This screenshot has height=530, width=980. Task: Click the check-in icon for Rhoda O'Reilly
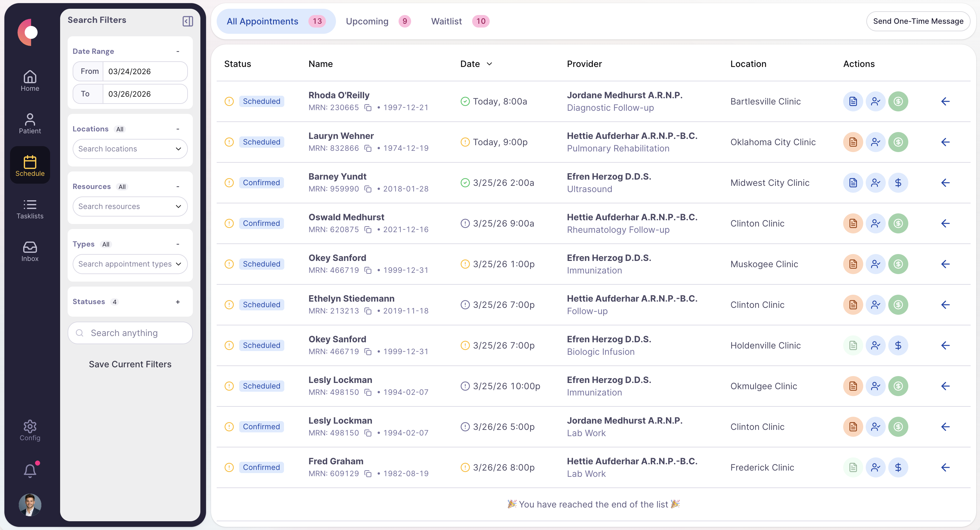click(875, 101)
